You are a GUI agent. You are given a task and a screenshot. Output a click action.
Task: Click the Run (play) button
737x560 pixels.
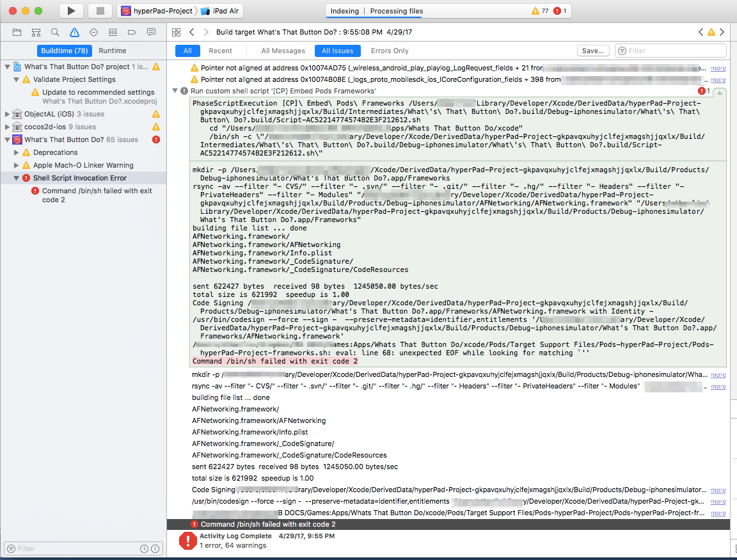pyautogui.click(x=71, y=11)
